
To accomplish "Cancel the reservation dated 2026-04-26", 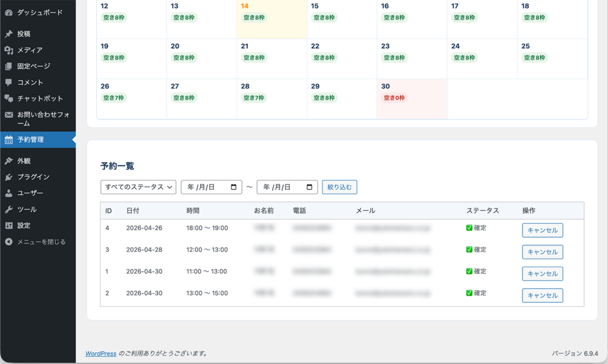I will tap(542, 230).
